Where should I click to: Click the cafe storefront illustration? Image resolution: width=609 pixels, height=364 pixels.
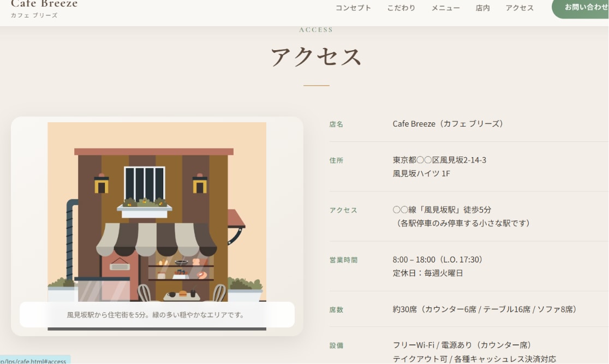coord(157,226)
